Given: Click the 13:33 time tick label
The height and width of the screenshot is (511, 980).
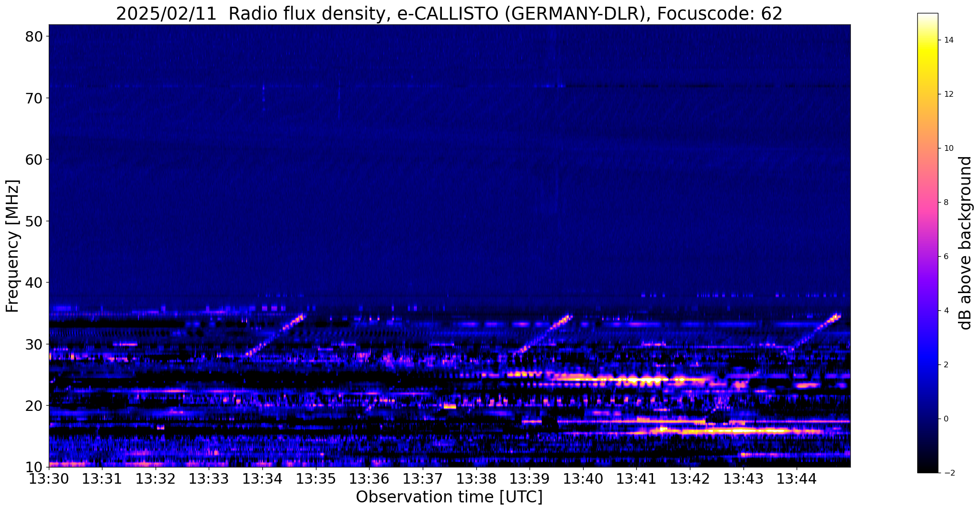Looking at the screenshot, I should 209,478.
